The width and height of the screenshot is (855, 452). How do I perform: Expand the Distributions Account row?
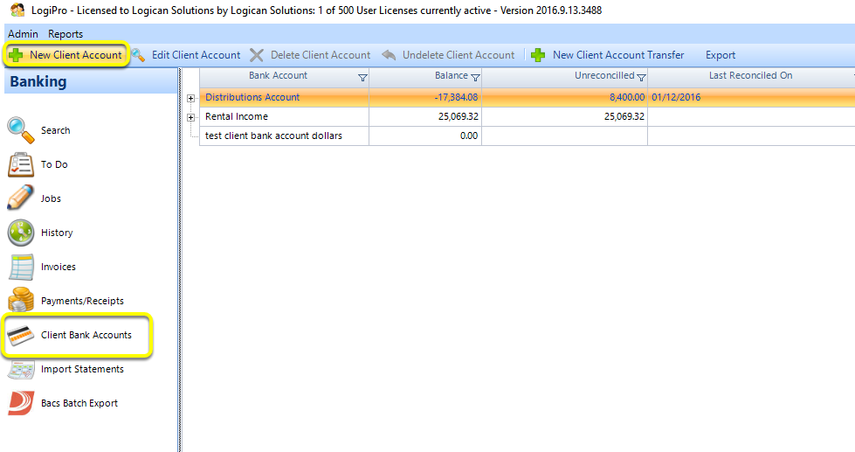coord(191,98)
